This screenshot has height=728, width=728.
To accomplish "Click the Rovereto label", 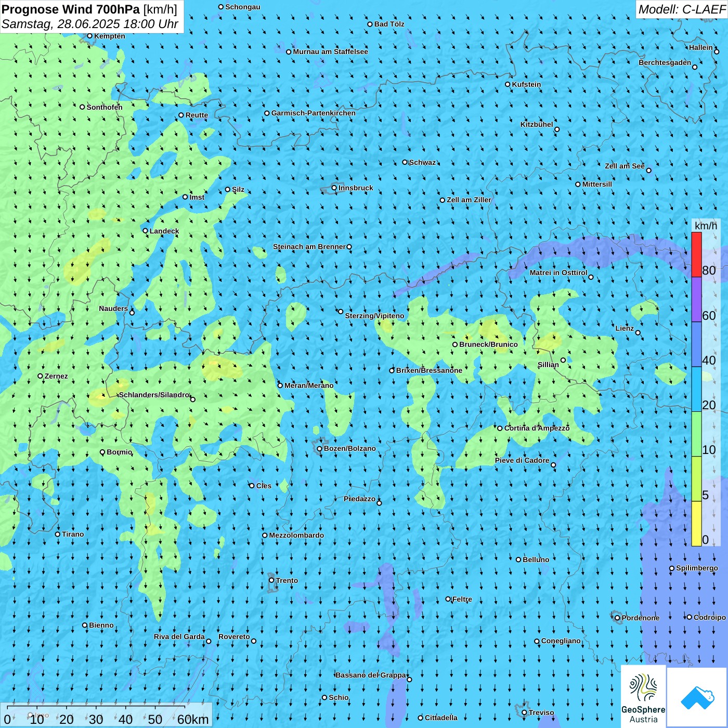I will point(234,636).
